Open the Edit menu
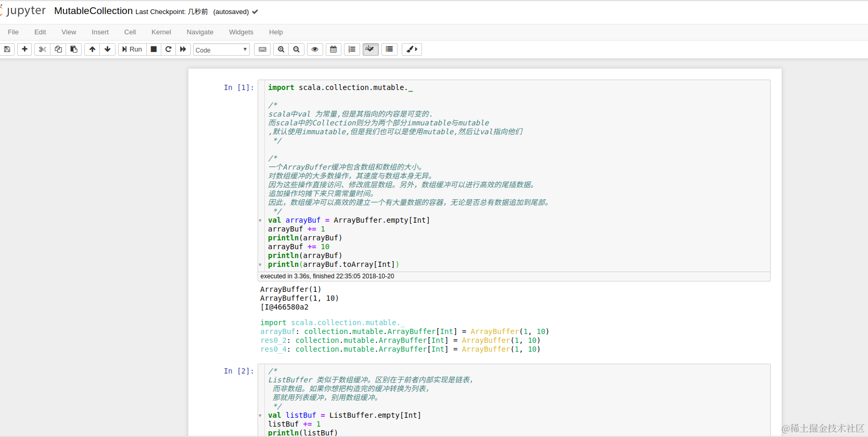868x437 pixels. click(x=40, y=32)
